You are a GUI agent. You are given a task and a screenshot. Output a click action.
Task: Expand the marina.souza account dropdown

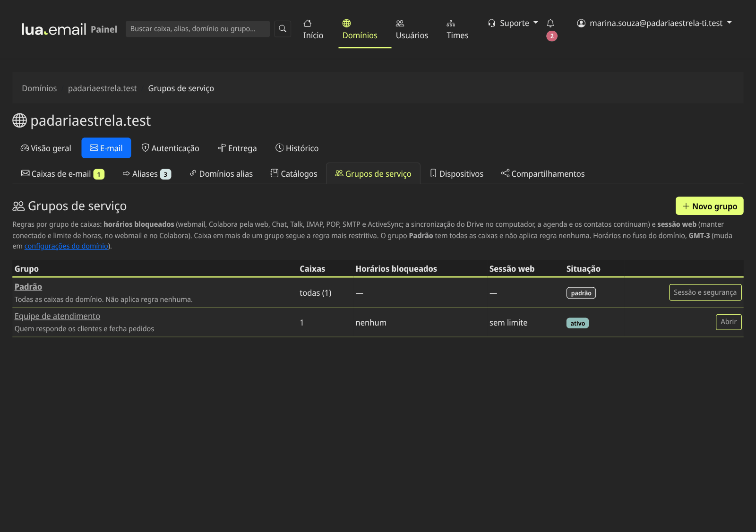coord(654,23)
